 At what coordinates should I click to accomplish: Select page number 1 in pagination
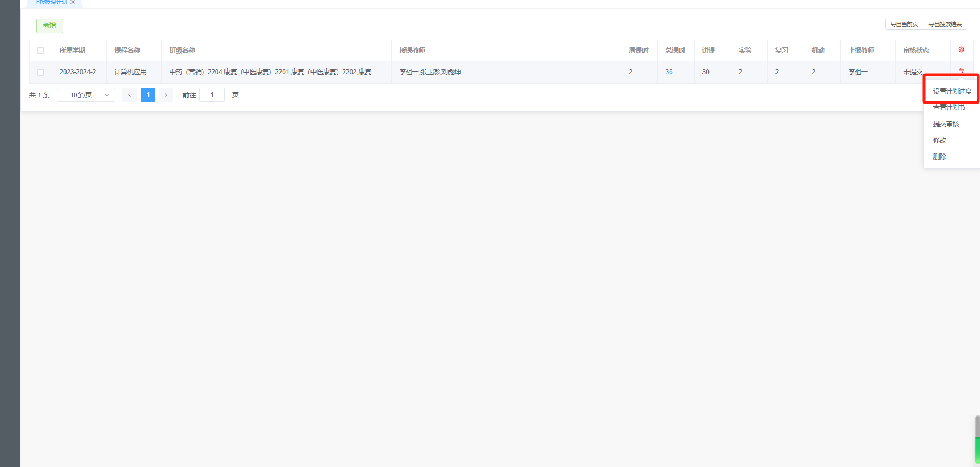point(148,95)
